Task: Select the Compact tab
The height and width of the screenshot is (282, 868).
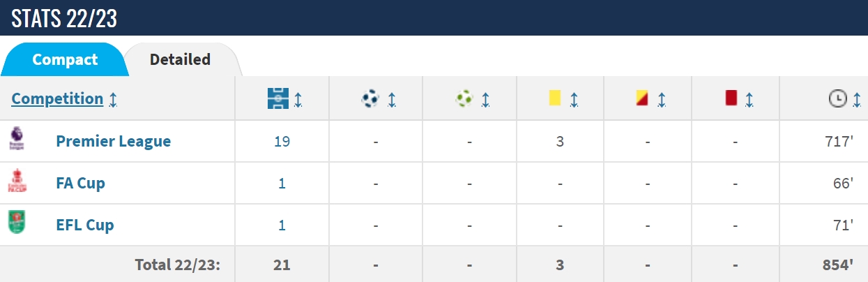Action: 65,59
